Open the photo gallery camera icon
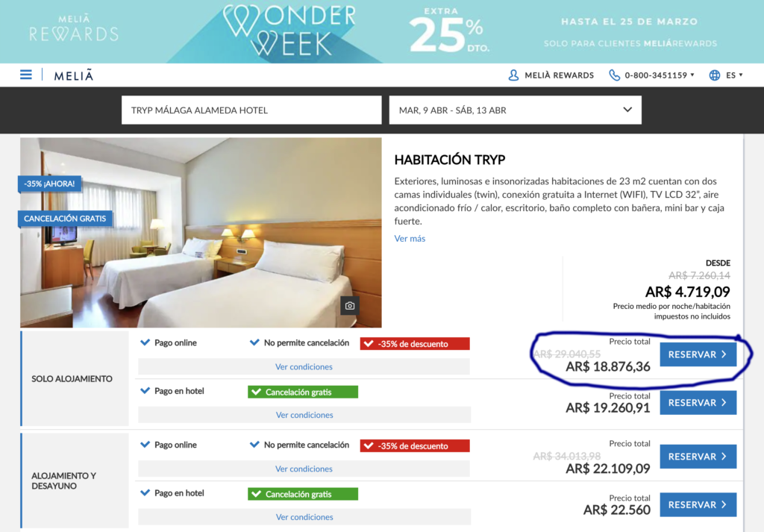 tap(349, 305)
